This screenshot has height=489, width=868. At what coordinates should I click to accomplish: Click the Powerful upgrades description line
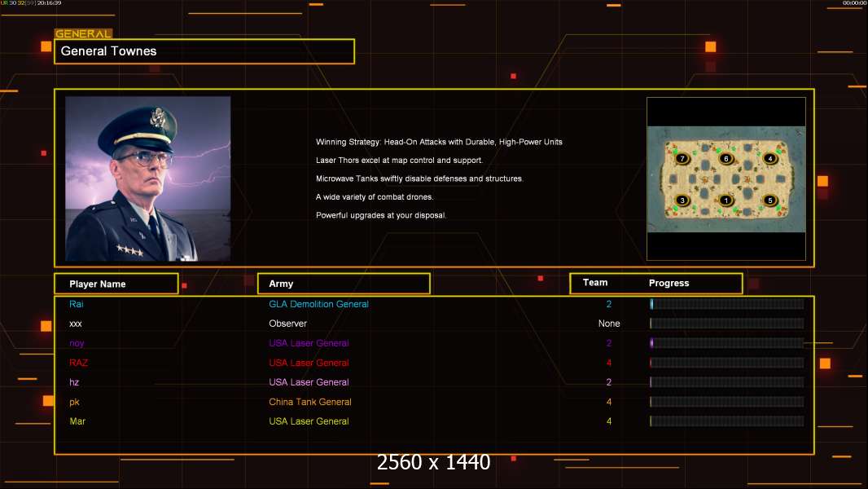pos(381,215)
